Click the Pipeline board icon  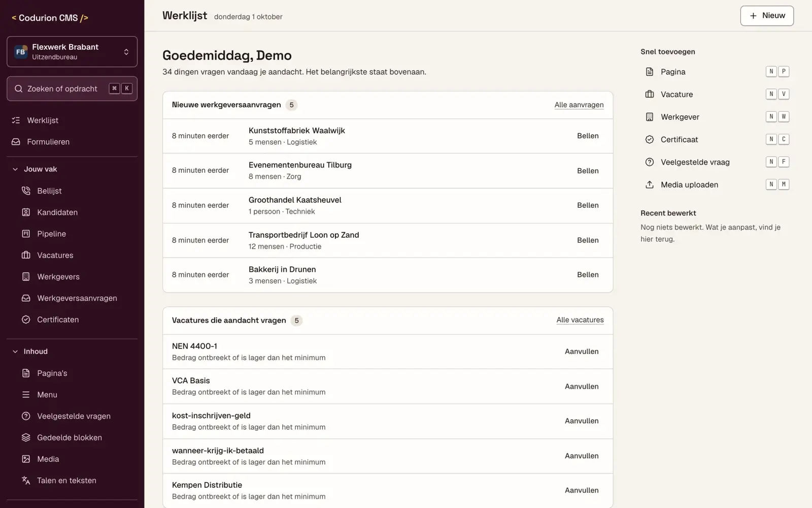coord(26,234)
